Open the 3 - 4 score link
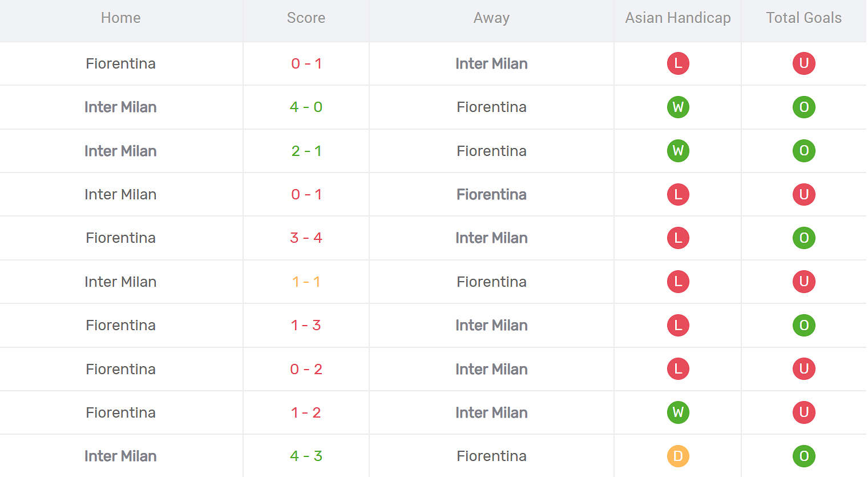The width and height of the screenshot is (868, 477). (306, 238)
